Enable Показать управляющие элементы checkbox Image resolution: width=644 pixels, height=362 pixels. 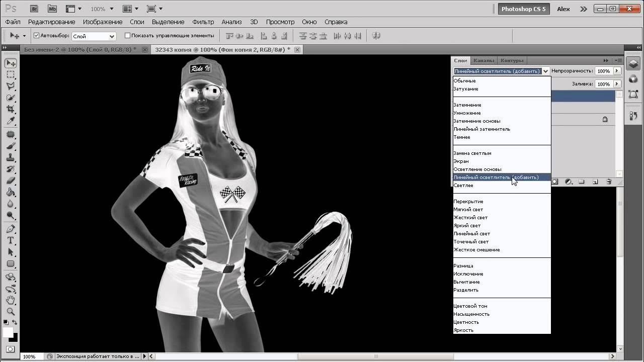(127, 36)
